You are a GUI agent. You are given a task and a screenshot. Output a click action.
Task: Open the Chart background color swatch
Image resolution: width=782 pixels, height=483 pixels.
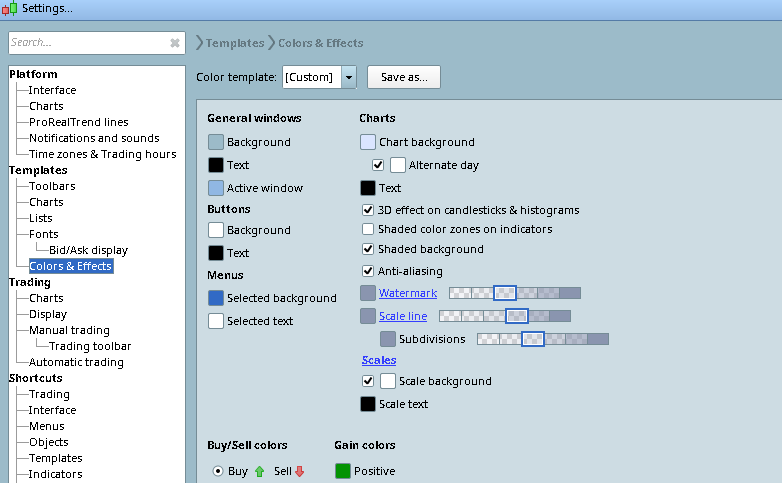(368, 142)
